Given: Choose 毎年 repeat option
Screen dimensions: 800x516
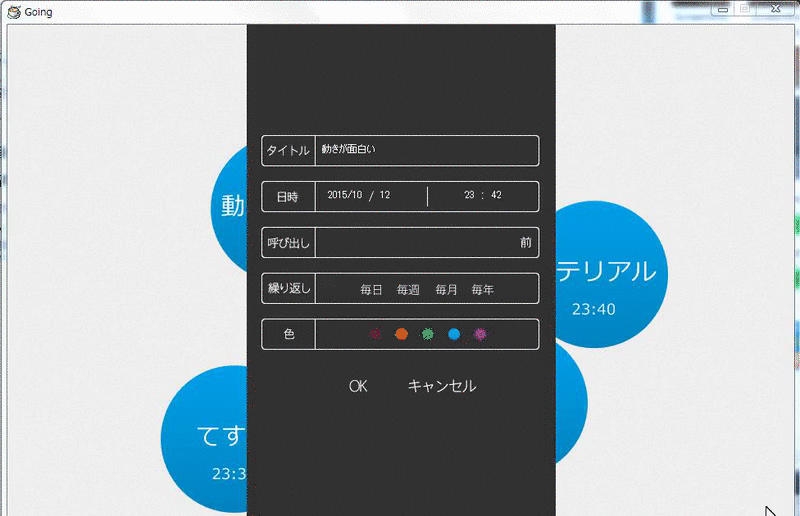Looking at the screenshot, I should (483, 290).
